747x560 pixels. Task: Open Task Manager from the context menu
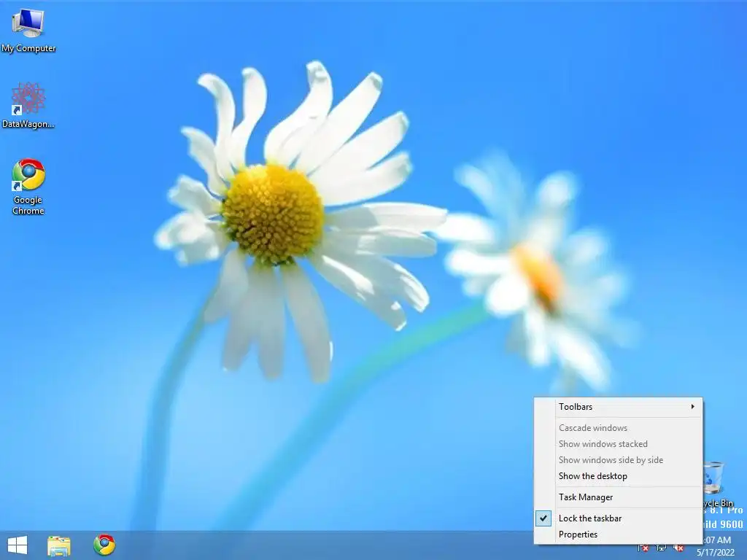pyautogui.click(x=618, y=497)
